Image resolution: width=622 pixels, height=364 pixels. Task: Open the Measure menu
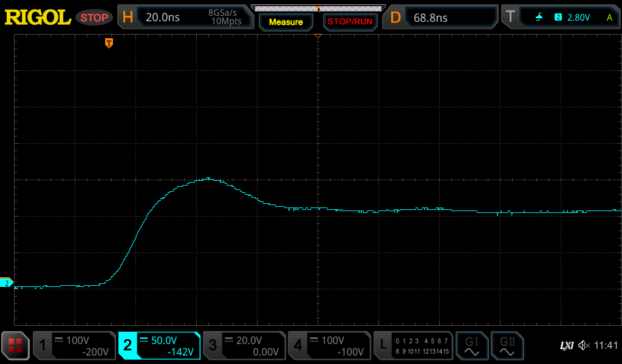pyautogui.click(x=286, y=22)
